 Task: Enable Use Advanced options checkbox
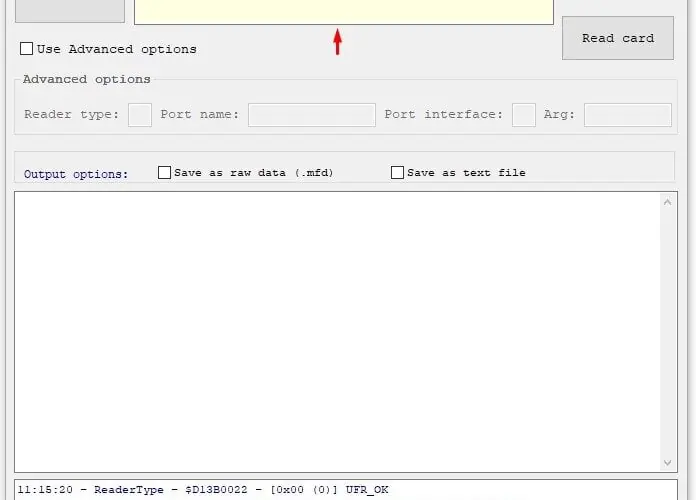26,48
